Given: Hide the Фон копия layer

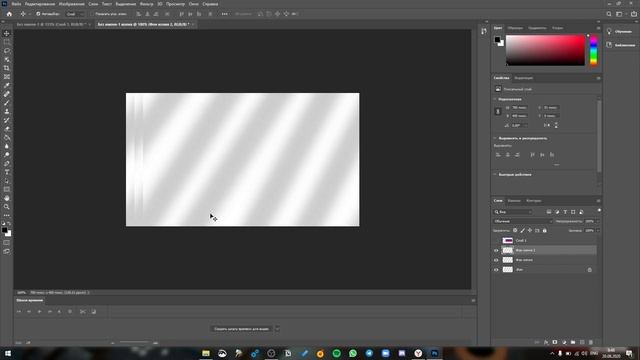Looking at the screenshot, I should [496, 260].
